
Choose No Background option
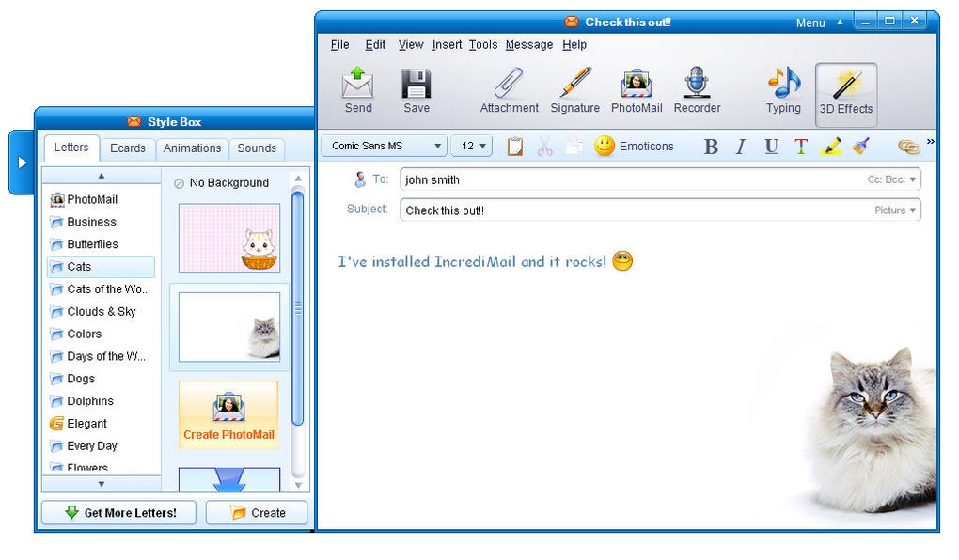click(221, 183)
